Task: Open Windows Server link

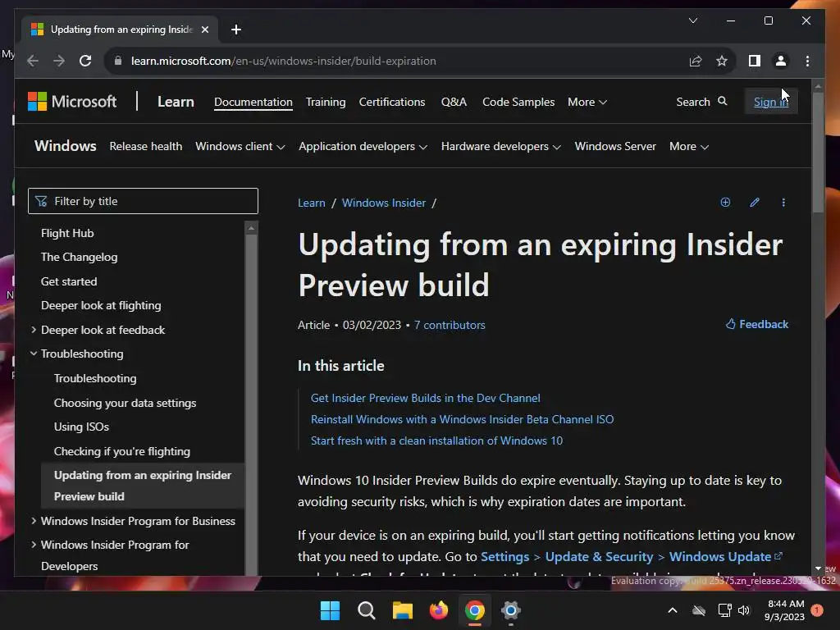Action: [615, 146]
